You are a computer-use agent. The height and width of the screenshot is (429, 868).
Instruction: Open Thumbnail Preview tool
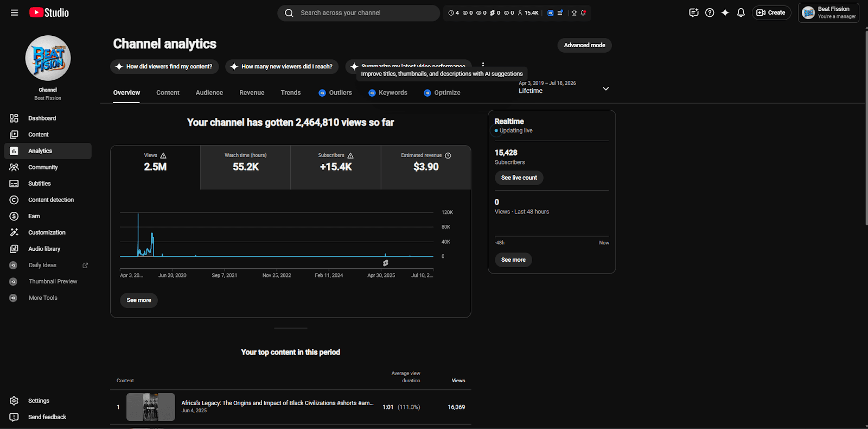click(x=48, y=281)
